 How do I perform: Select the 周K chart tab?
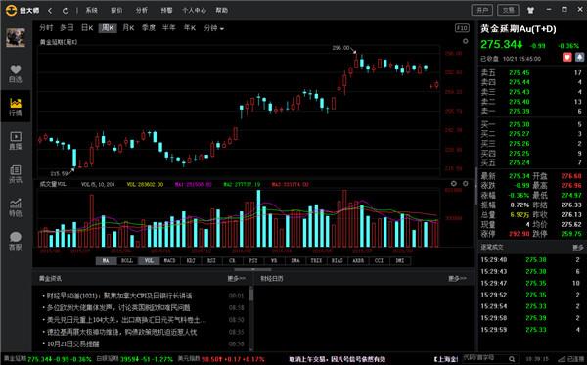[108, 28]
